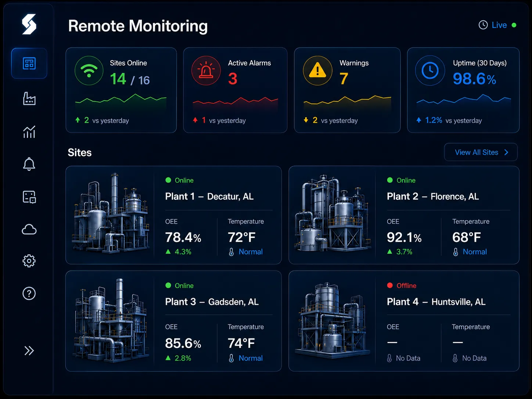Click the green Live status dot

(x=514, y=25)
